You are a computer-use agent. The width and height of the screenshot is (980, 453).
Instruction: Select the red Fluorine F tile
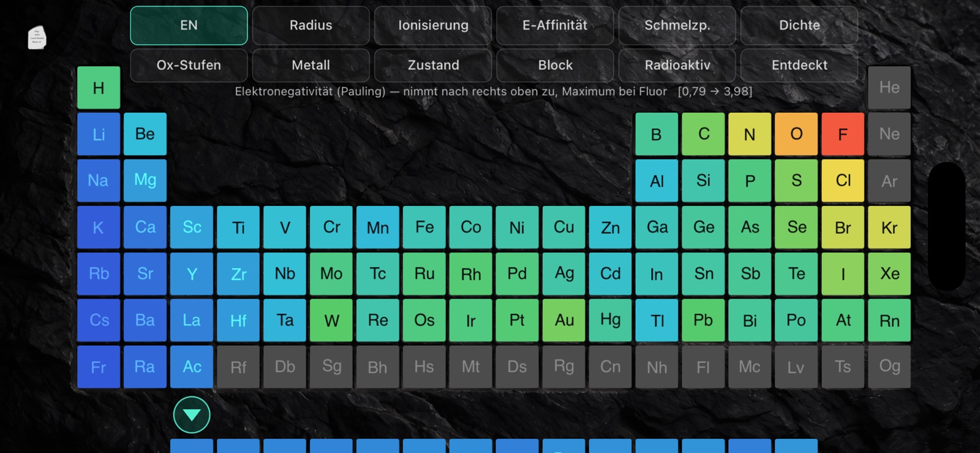pos(843,134)
